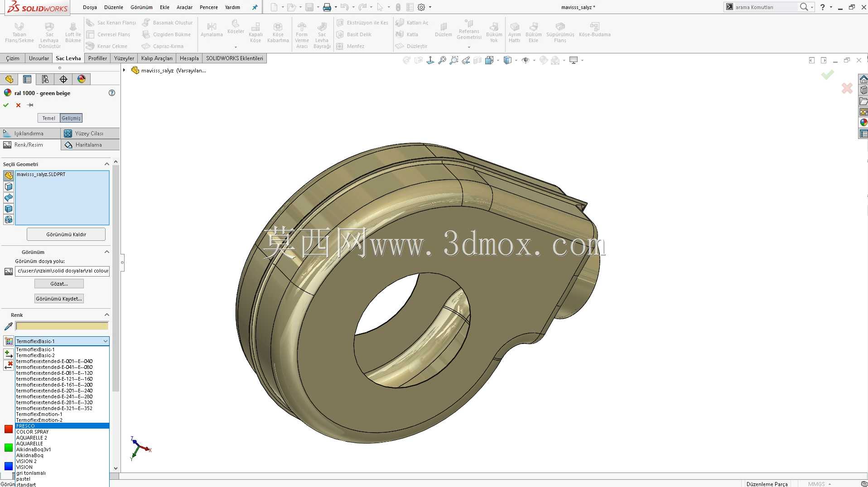Open Appearances color ball in task pane
Screen dimensions: 868x487
863,122
